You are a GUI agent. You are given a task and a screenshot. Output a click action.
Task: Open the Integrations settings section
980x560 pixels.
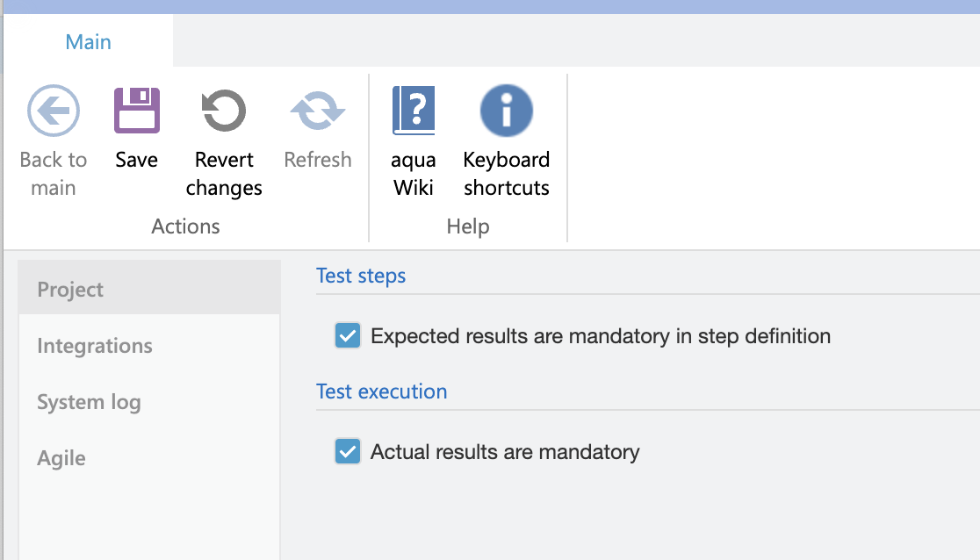[x=95, y=346]
